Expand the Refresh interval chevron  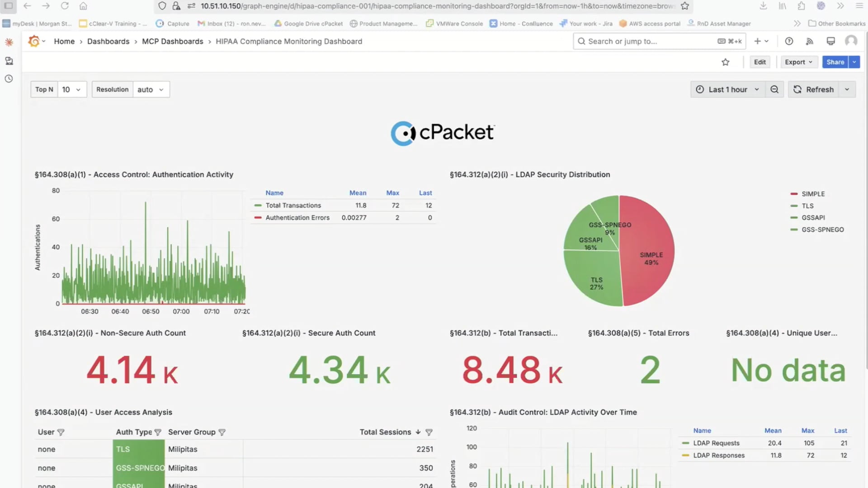click(x=847, y=89)
